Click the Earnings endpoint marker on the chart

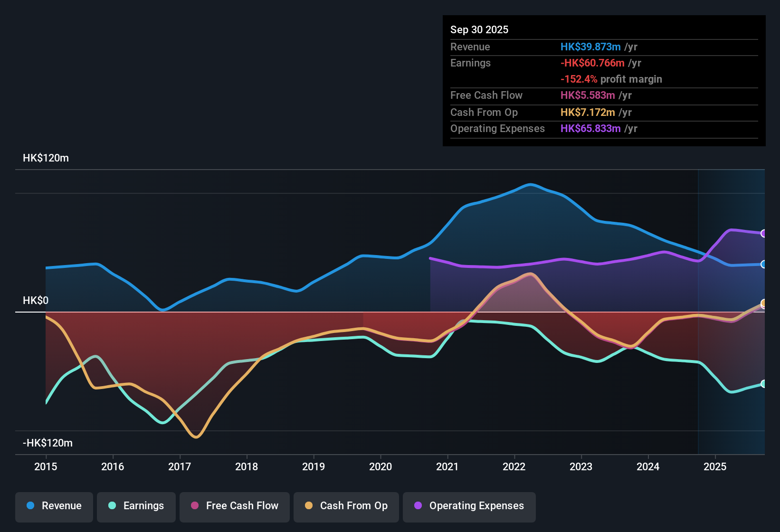click(764, 384)
